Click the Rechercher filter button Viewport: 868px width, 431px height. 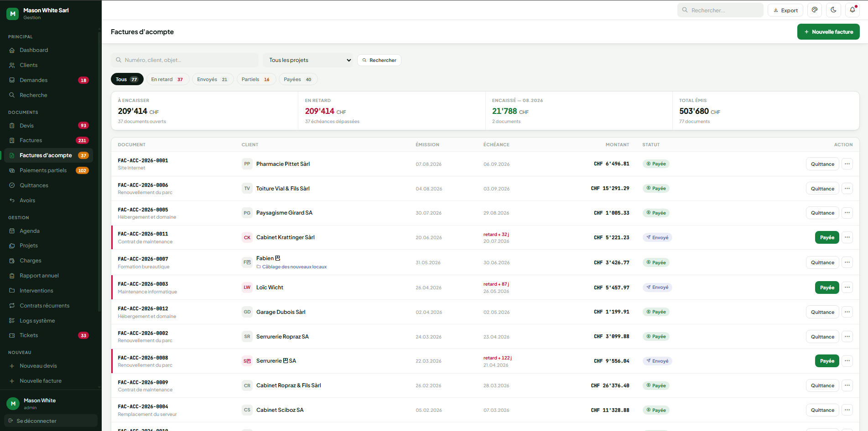pyautogui.click(x=379, y=60)
